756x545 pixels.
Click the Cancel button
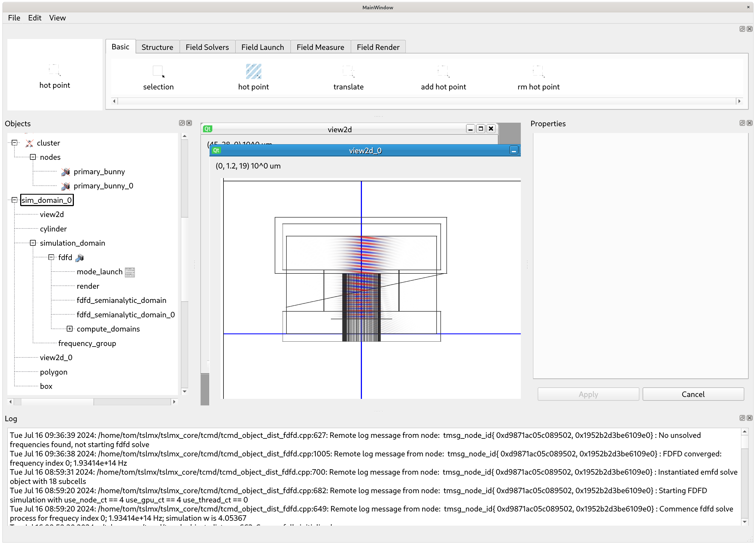point(693,394)
